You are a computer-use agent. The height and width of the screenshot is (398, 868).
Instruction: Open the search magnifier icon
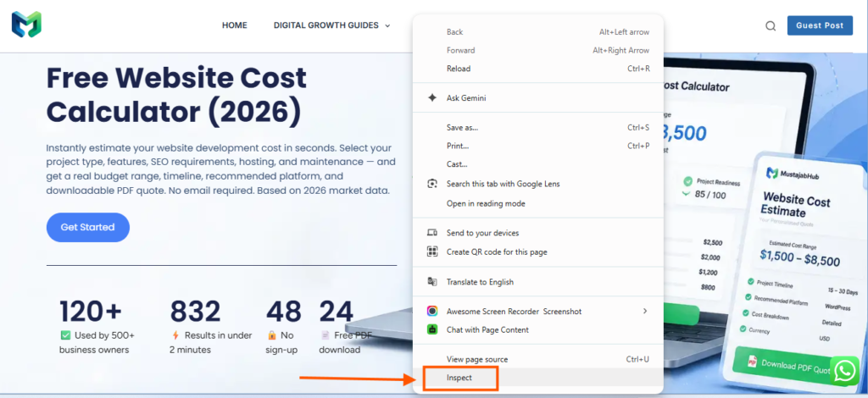[x=771, y=25]
